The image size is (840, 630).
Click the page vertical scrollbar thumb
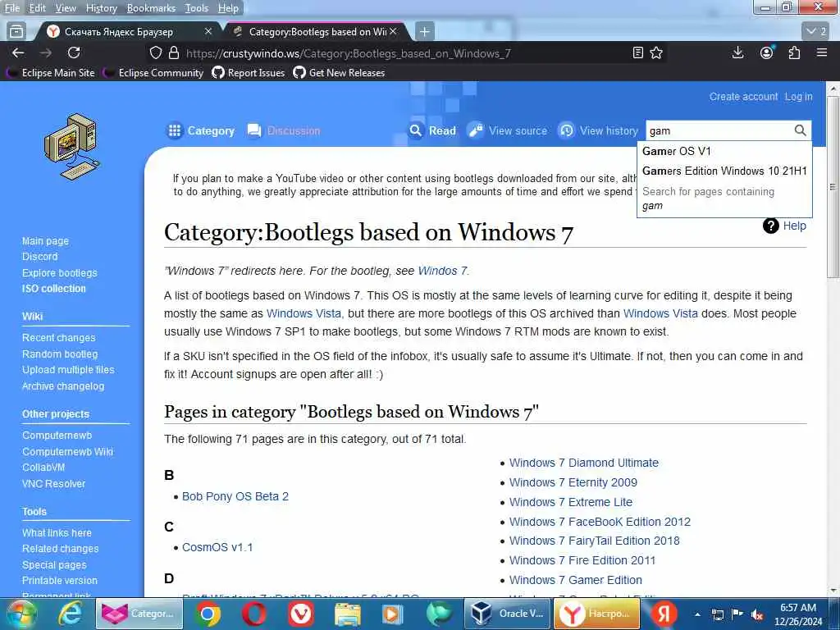point(833,186)
